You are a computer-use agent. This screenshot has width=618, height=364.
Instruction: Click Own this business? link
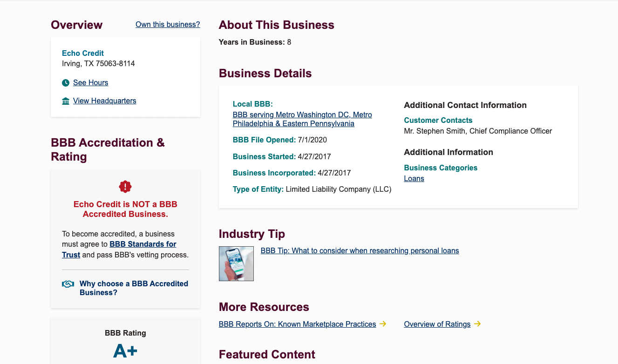pos(167,24)
